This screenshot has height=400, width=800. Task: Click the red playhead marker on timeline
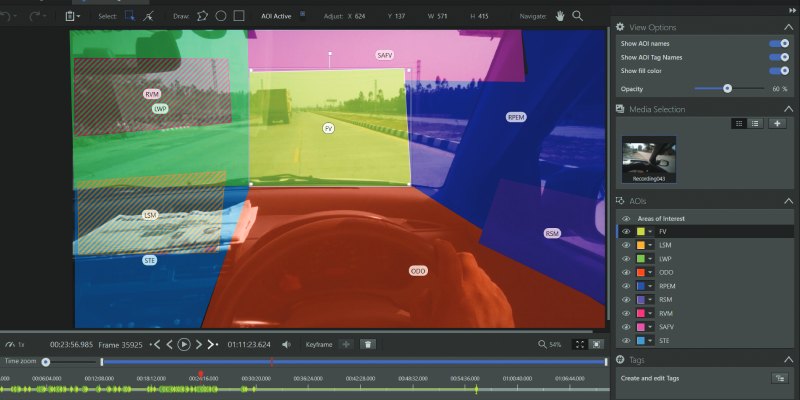pyautogui.click(x=201, y=374)
